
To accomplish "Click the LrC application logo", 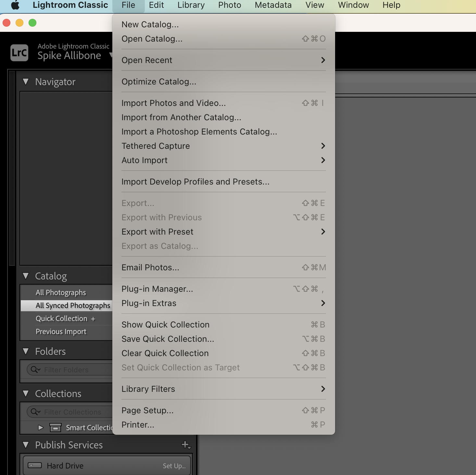I will pyautogui.click(x=19, y=53).
